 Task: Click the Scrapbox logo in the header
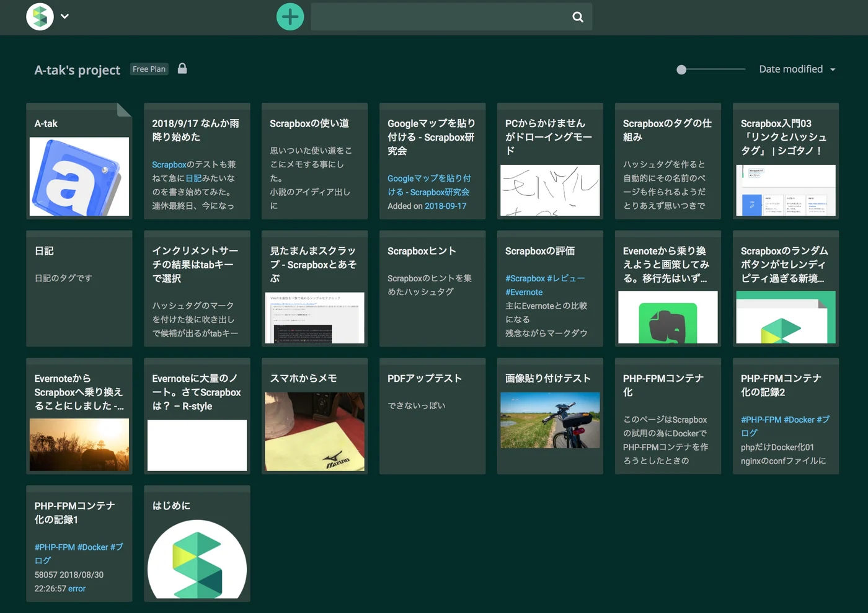click(x=40, y=17)
